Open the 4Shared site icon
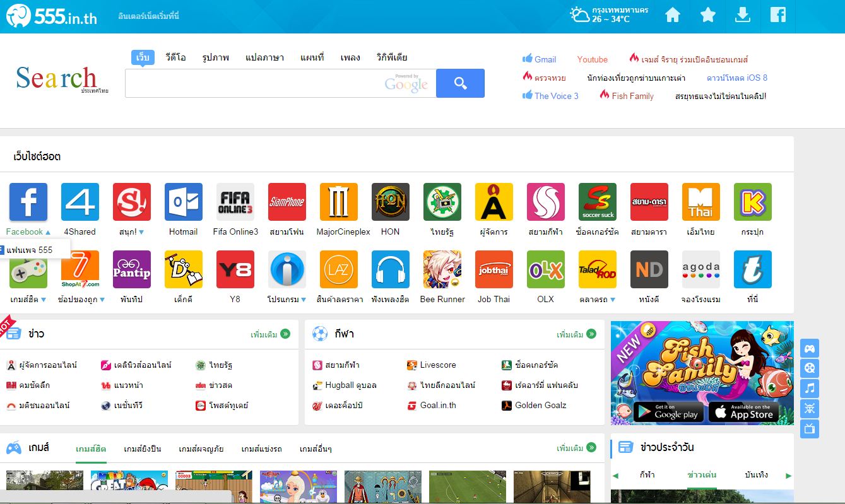The height and width of the screenshot is (504, 845). click(80, 202)
